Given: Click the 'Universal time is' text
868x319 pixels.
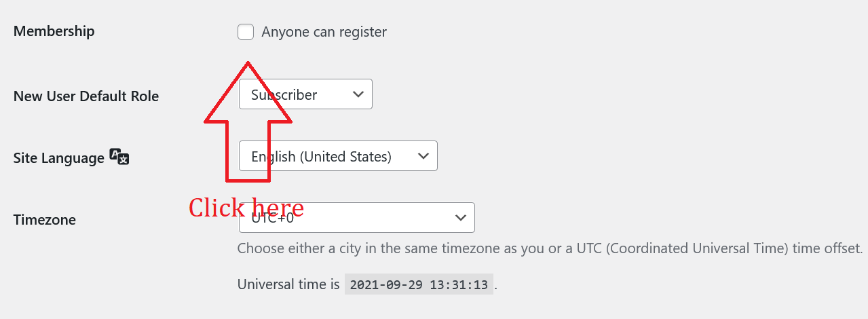Looking at the screenshot, I should (288, 284).
